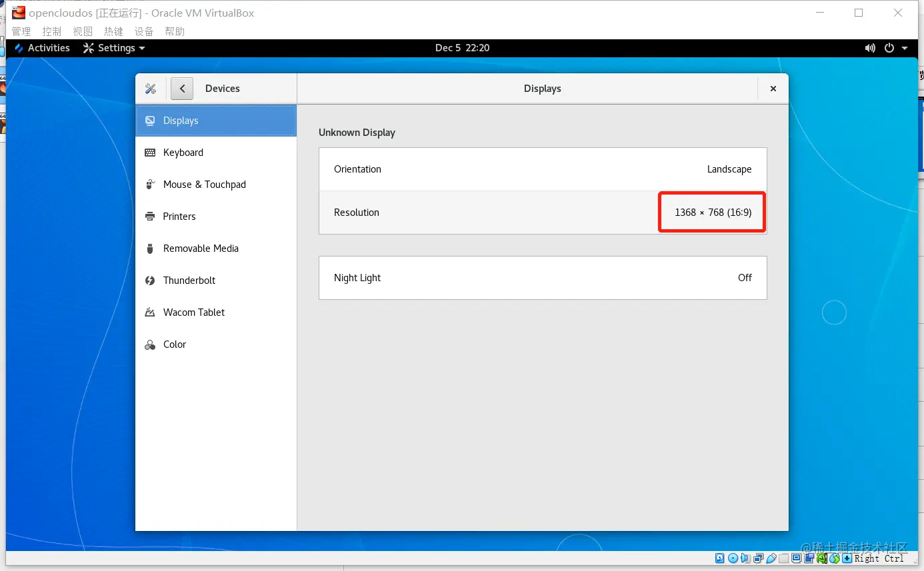Close the VirtualBox VM window
924x571 pixels.
tap(898, 13)
